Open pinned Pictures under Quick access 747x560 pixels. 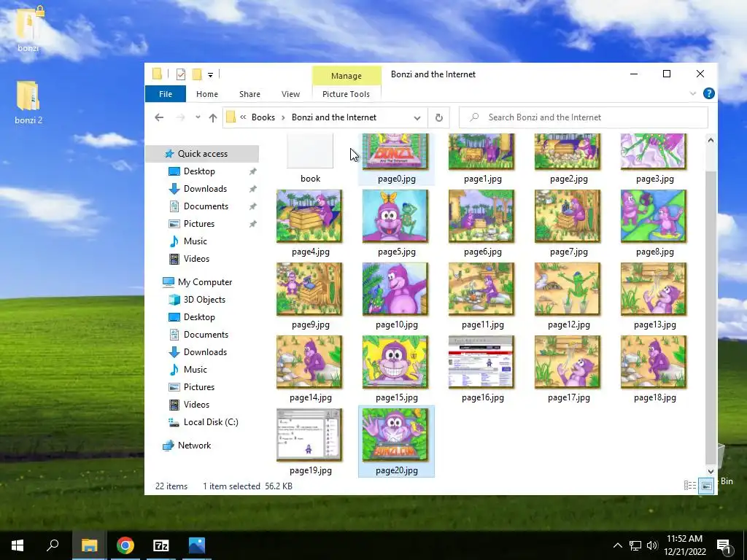coord(198,223)
